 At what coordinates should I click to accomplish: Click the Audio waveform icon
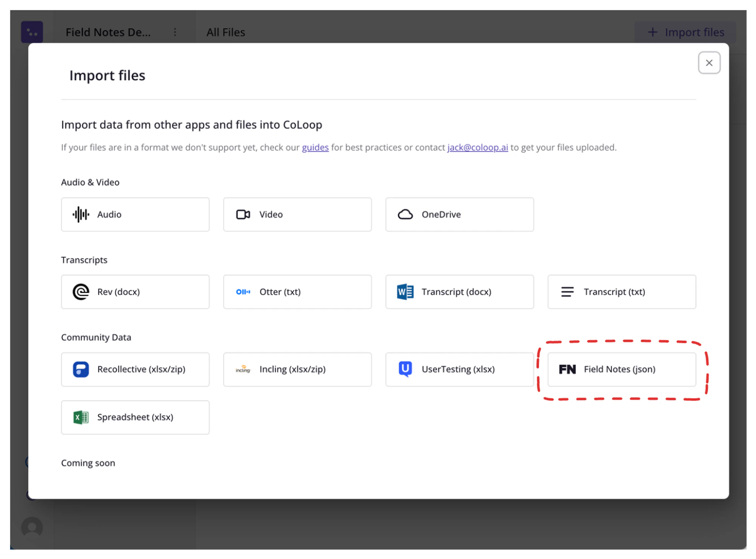click(x=81, y=214)
